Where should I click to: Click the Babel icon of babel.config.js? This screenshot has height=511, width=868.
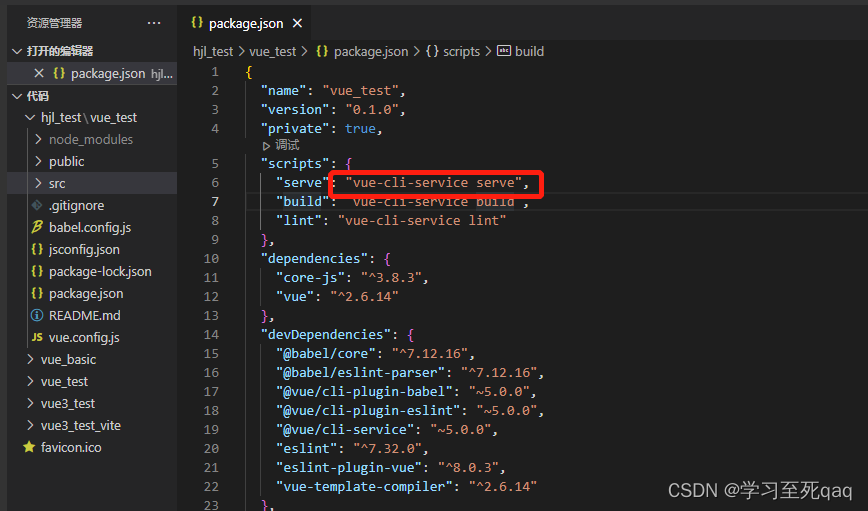pos(37,226)
